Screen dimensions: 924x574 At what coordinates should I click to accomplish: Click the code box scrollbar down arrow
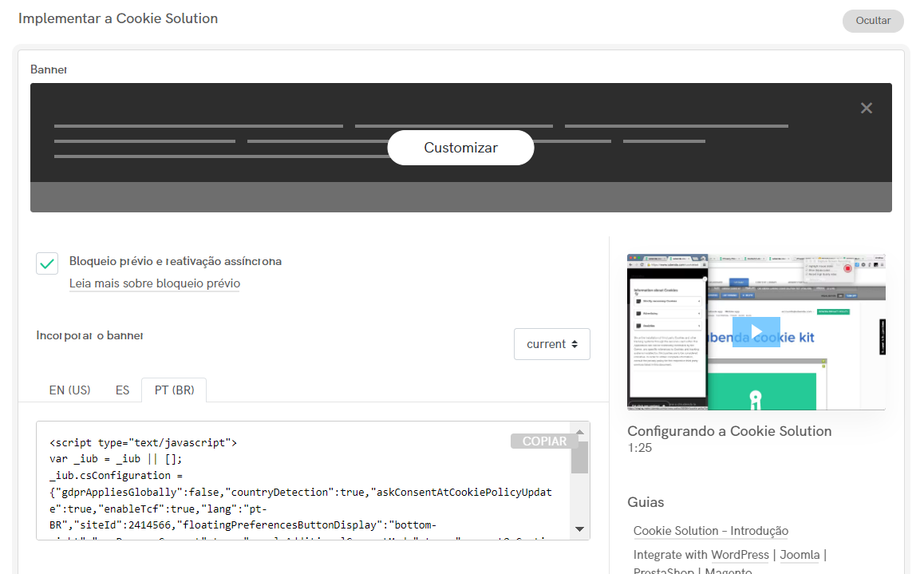pyautogui.click(x=580, y=529)
